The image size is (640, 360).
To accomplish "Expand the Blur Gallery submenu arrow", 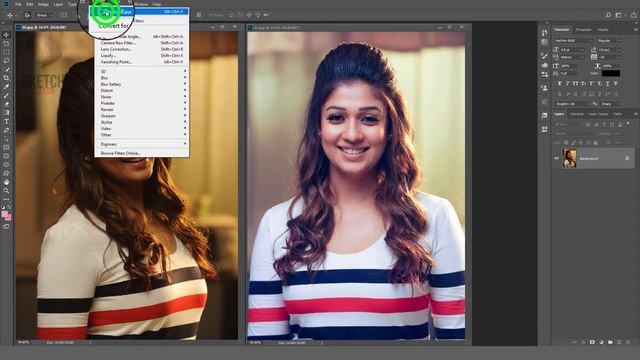I will pyautogui.click(x=185, y=84).
